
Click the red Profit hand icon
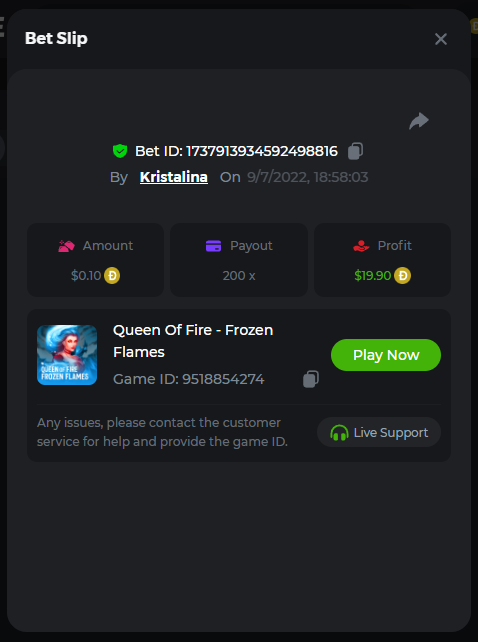tap(361, 246)
